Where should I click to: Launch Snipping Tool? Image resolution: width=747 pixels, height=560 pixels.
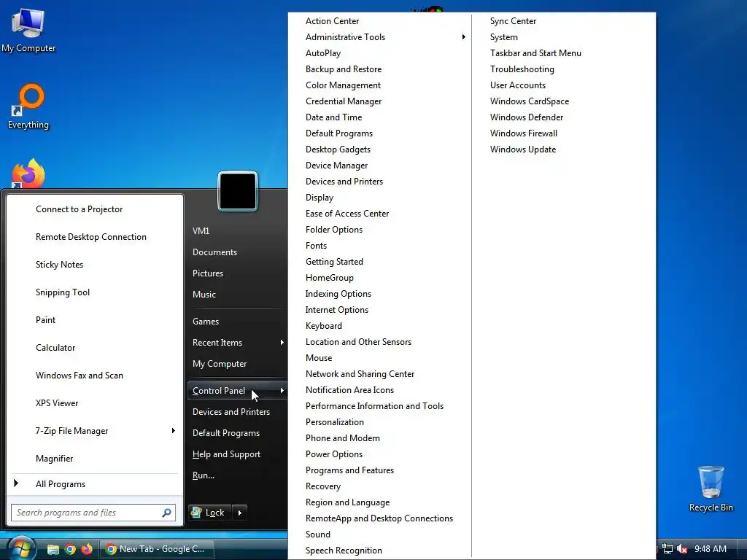tap(63, 292)
